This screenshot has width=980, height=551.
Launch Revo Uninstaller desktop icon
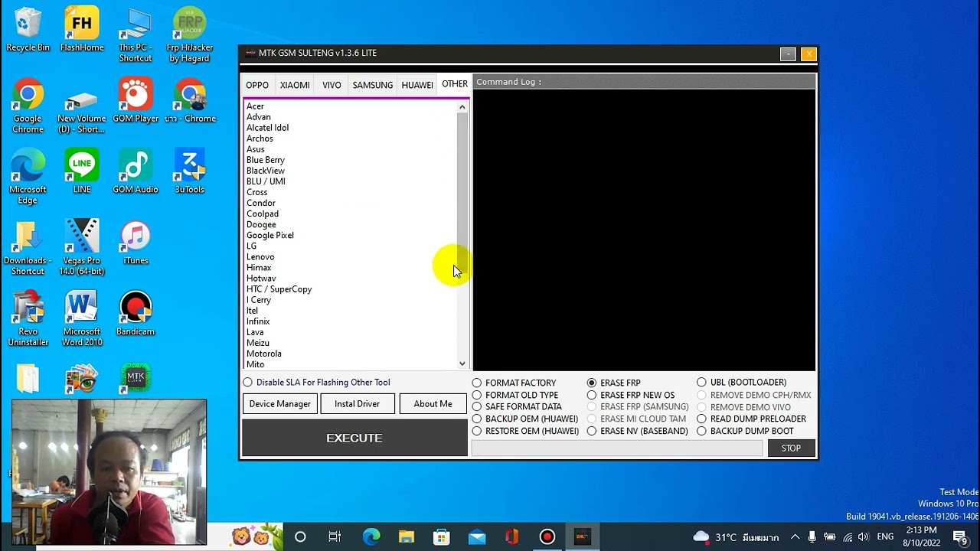pyautogui.click(x=28, y=320)
